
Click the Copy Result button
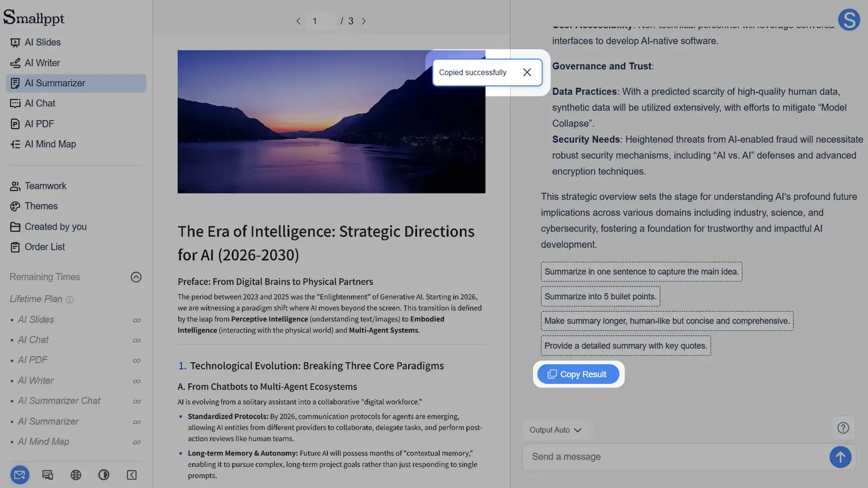[x=578, y=374]
